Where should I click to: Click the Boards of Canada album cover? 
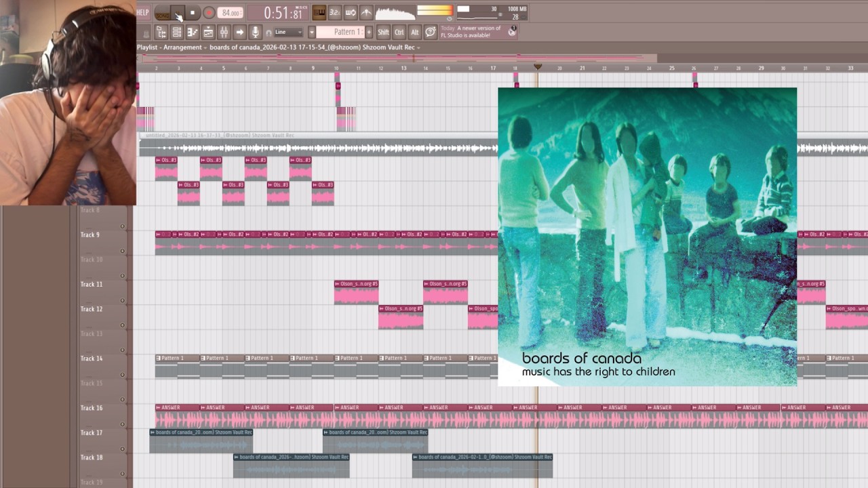[x=647, y=237]
